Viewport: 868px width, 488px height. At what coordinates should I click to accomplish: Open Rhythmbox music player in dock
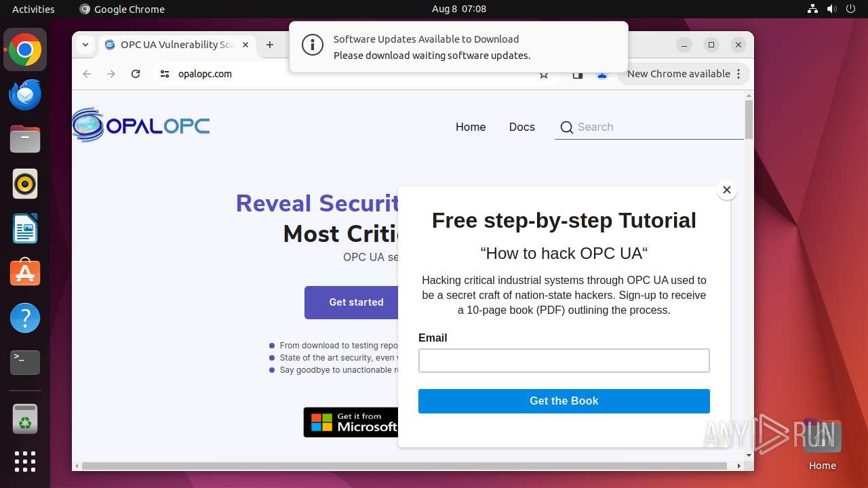click(x=25, y=184)
